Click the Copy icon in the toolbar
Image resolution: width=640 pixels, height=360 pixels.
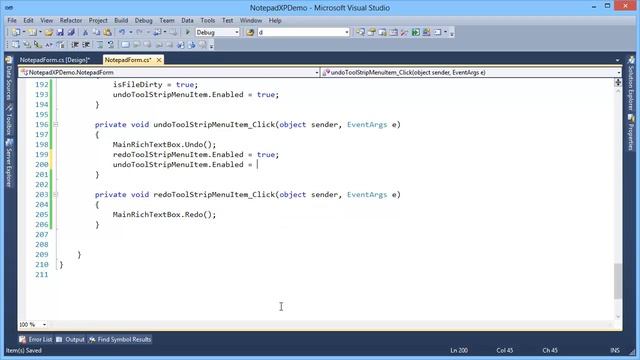click(x=96, y=32)
